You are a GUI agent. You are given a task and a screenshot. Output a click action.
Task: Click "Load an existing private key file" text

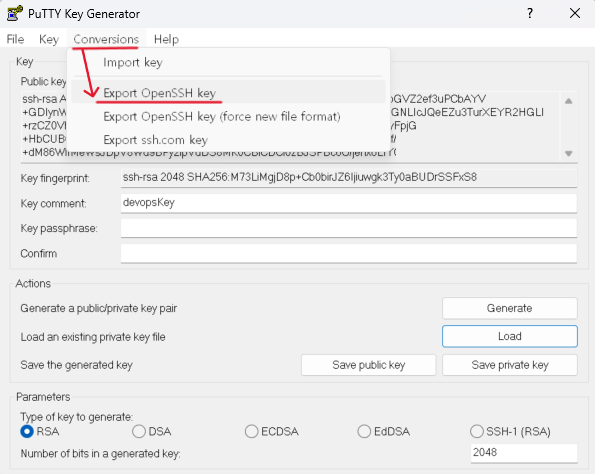(93, 337)
